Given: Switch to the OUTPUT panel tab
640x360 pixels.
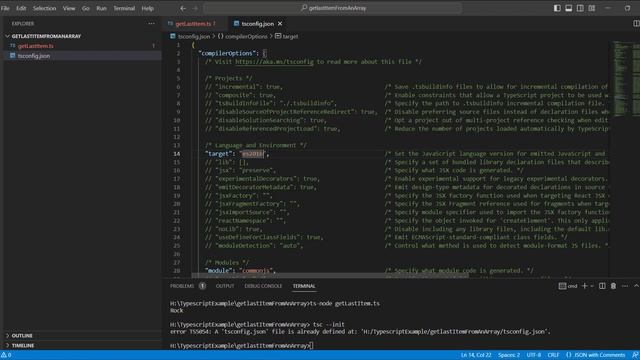Looking at the screenshot, I should pos(225,286).
